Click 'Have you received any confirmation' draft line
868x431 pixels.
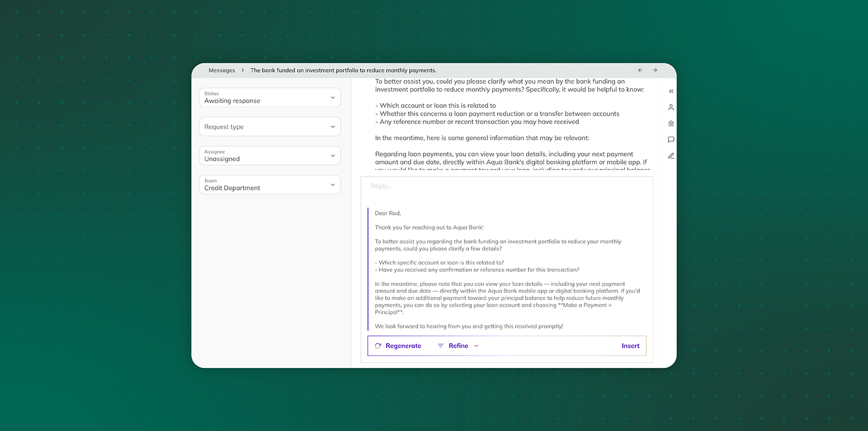click(477, 270)
